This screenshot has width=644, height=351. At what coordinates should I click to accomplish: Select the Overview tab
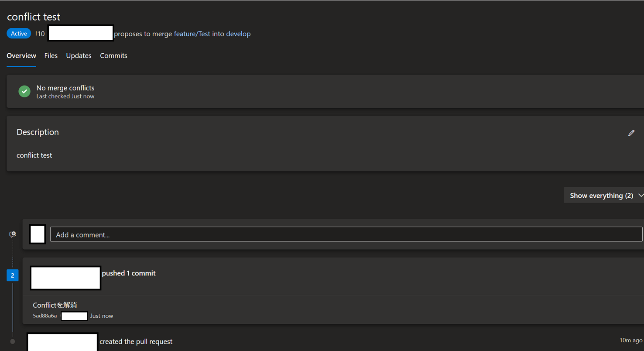click(x=21, y=55)
